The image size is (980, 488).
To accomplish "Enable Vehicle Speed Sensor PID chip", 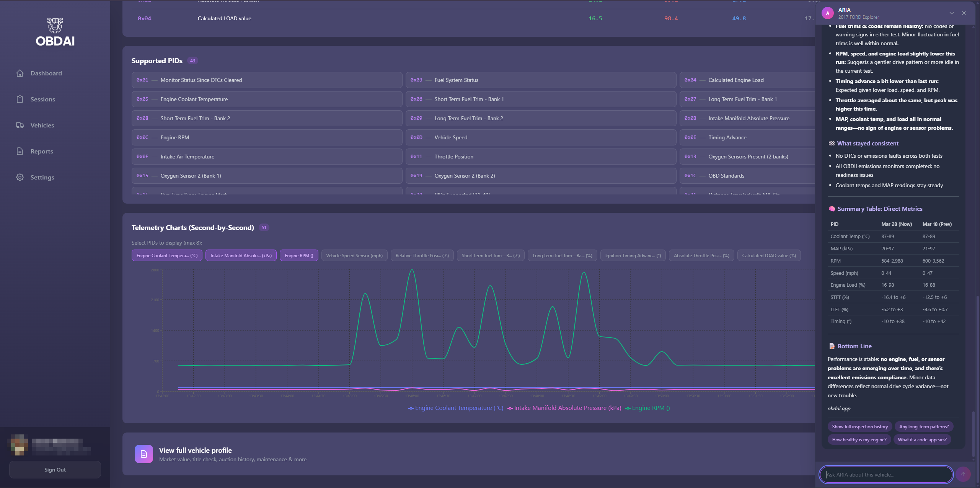I will coord(354,256).
